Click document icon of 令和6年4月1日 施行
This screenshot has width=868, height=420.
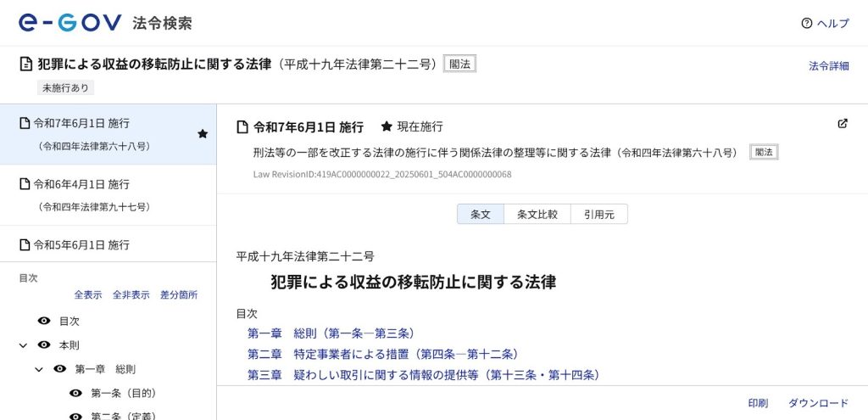tap(25, 183)
